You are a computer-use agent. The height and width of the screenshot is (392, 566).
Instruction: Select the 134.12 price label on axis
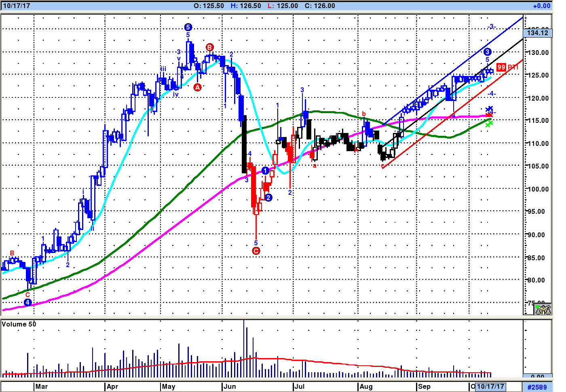538,33
